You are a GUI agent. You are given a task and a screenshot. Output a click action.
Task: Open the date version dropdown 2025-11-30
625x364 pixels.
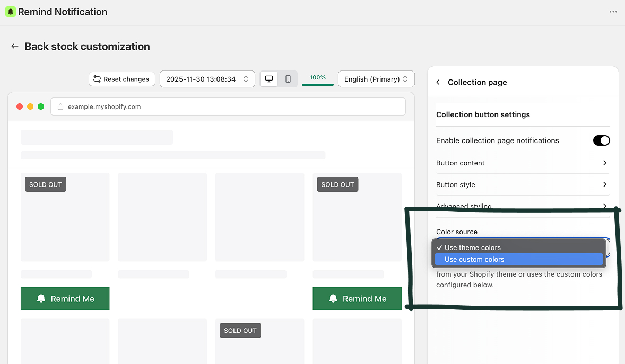pos(207,79)
